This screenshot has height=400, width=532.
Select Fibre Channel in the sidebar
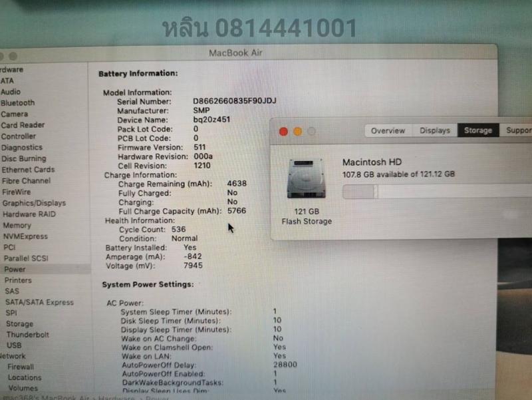pyautogui.click(x=26, y=180)
